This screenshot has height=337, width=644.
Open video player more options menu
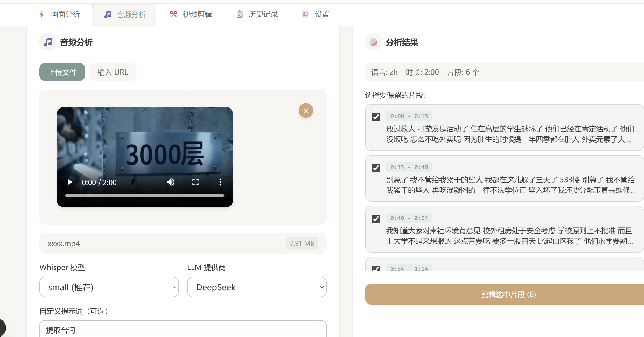click(x=220, y=182)
